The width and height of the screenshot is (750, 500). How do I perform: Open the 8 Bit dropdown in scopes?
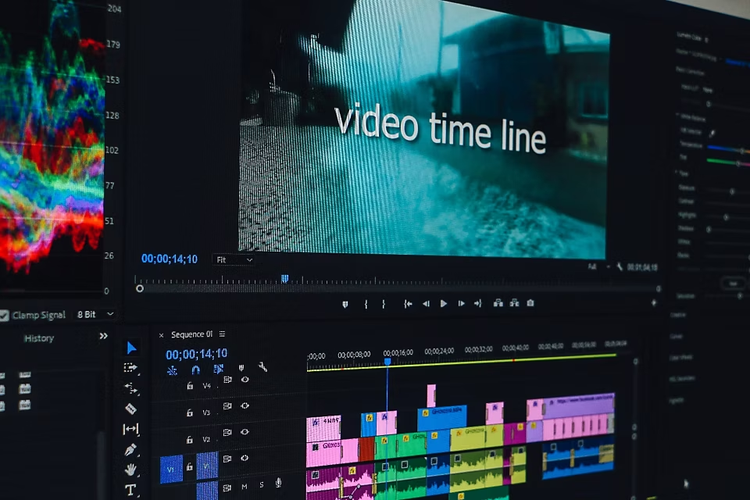tap(96, 314)
